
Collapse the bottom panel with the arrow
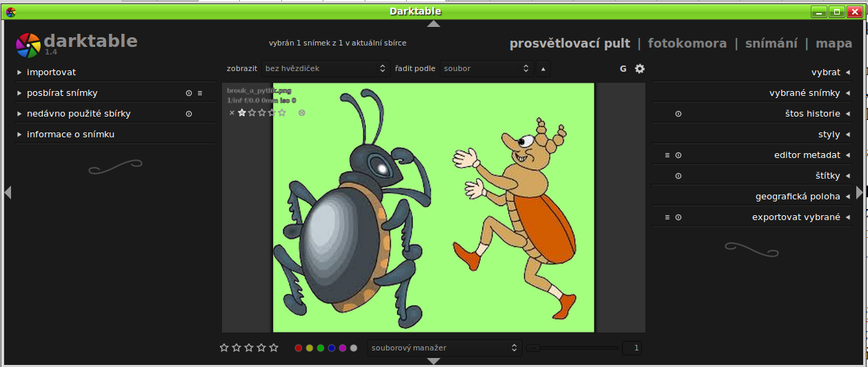433,361
